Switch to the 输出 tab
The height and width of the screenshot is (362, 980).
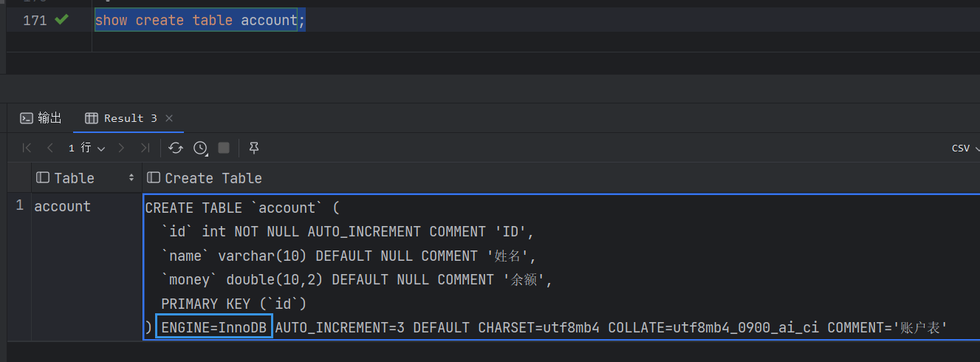point(41,118)
